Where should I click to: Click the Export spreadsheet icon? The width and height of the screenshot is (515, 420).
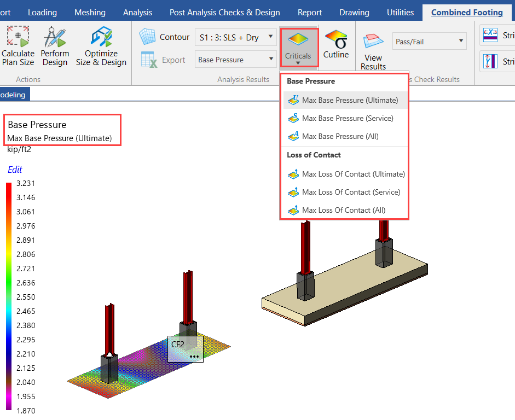(x=149, y=60)
